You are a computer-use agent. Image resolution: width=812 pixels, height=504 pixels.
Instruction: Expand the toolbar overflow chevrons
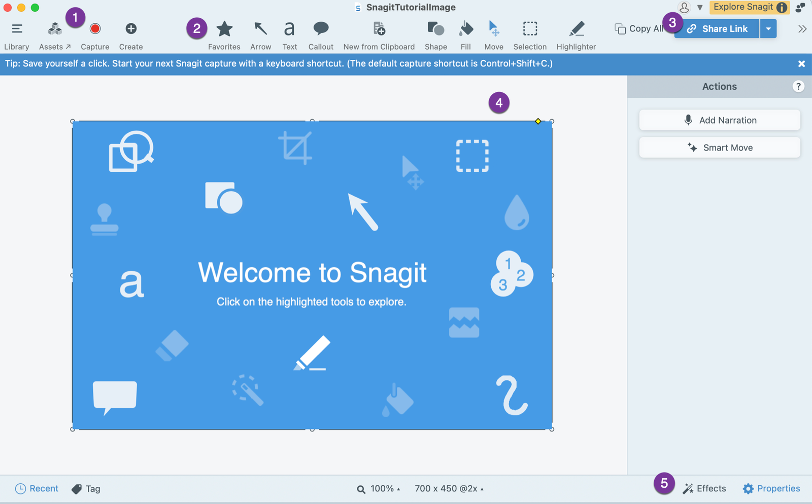pyautogui.click(x=802, y=29)
